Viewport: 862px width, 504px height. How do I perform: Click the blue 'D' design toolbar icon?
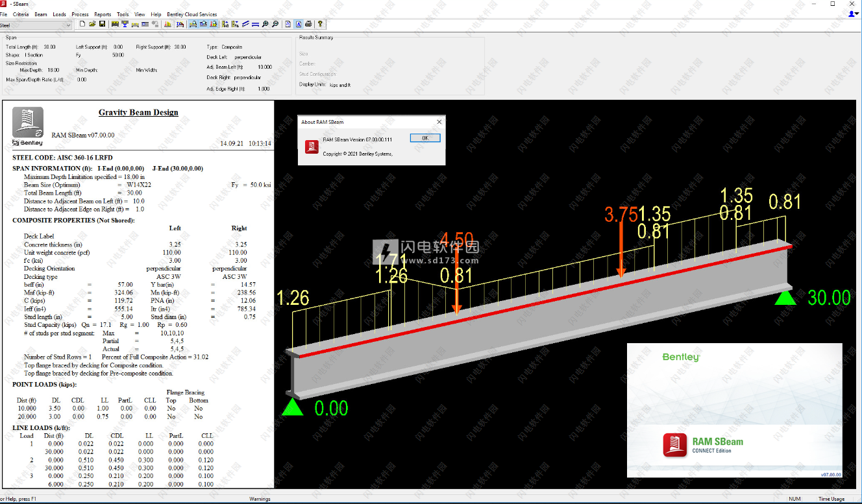[180, 24]
